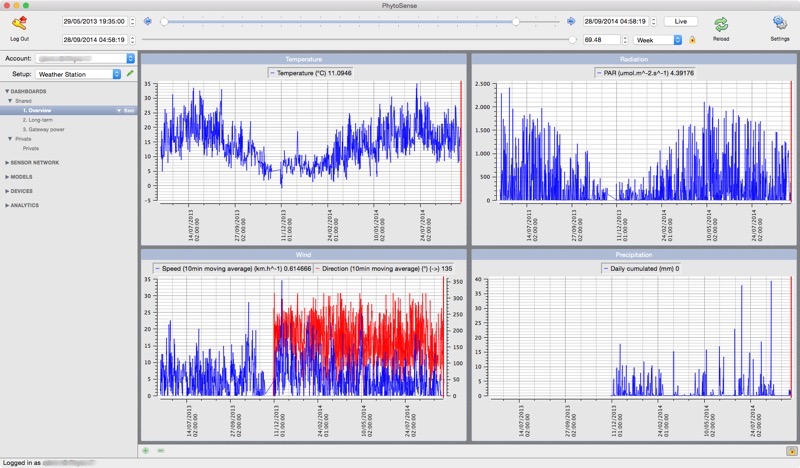The width and height of the screenshot is (800, 468).
Task: Step forward with the right blue arrow
Action: point(571,21)
